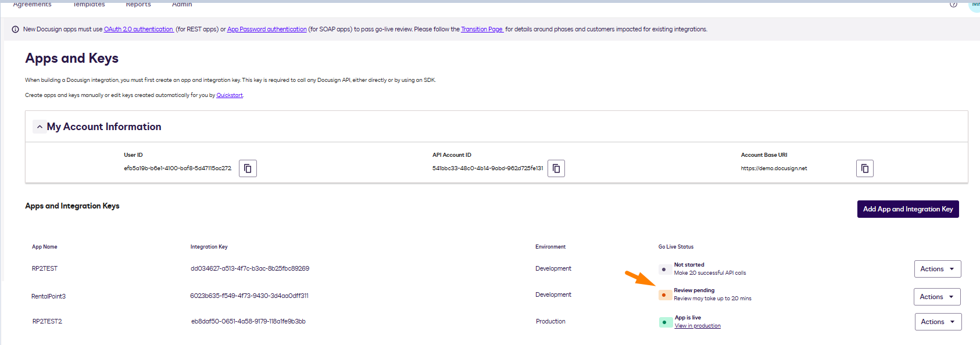
Task: Select the RP2TEST2 app name
Action: [47, 321]
